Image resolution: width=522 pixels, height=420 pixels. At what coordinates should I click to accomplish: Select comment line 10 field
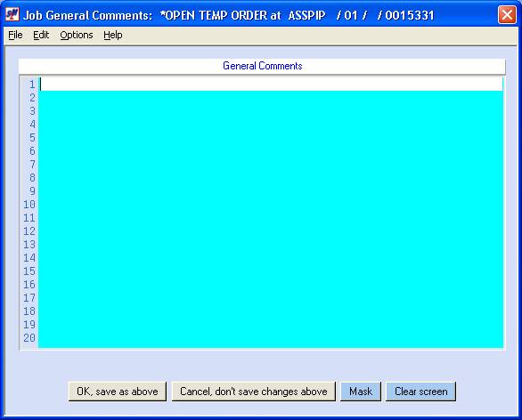(271, 204)
